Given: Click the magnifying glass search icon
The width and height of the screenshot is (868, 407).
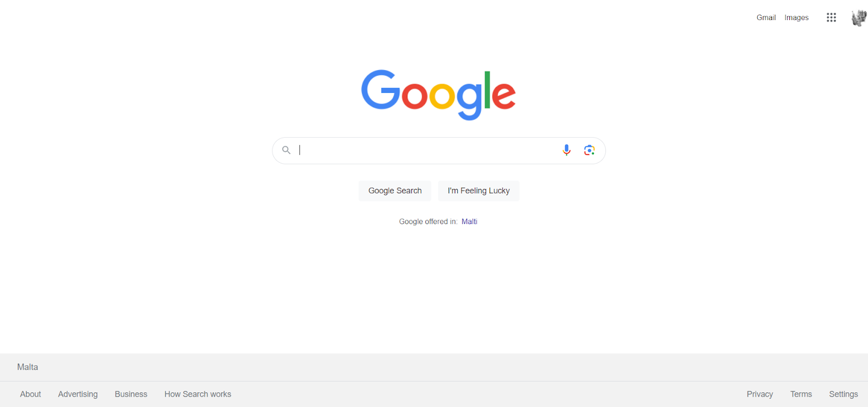Looking at the screenshot, I should pyautogui.click(x=286, y=150).
